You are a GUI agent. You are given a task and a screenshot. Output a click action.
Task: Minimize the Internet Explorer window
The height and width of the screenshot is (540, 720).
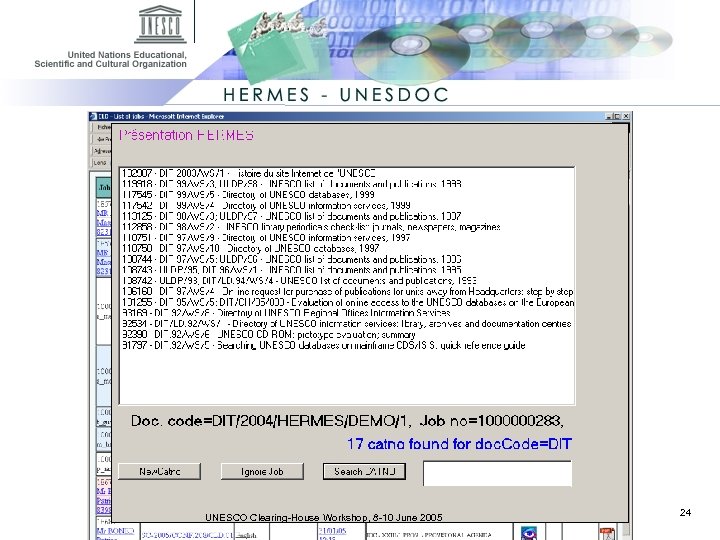[x=609, y=117]
